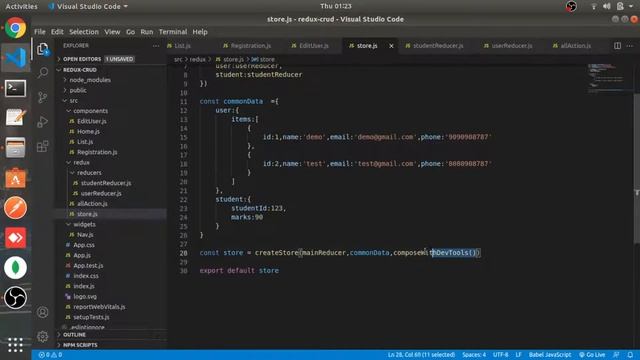
Task: Click the volume icon in top bar
Action: tap(607, 6)
